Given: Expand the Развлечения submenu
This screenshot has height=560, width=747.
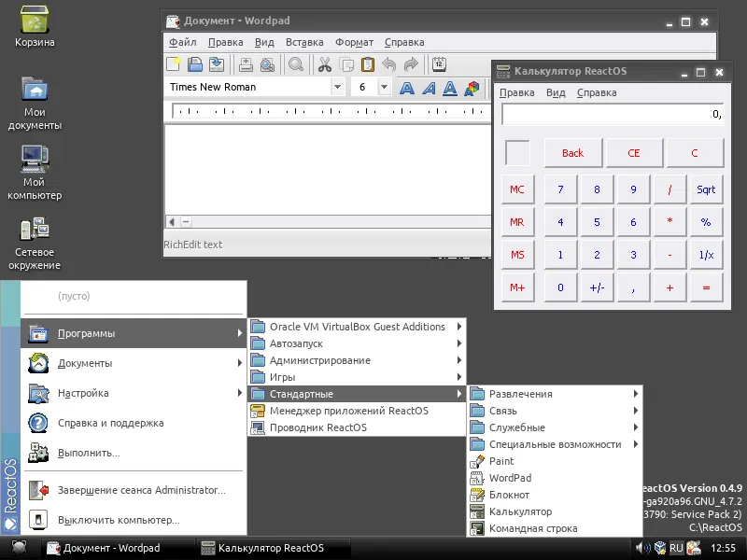Looking at the screenshot, I should 555,394.
